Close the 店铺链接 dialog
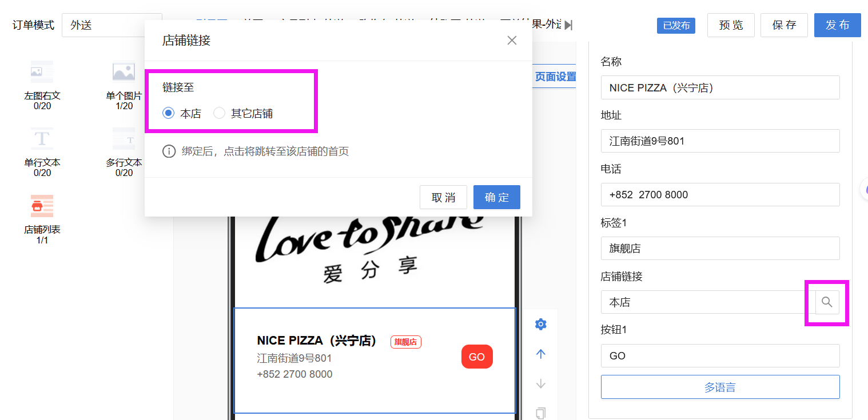The image size is (868, 420). click(512, 40)
